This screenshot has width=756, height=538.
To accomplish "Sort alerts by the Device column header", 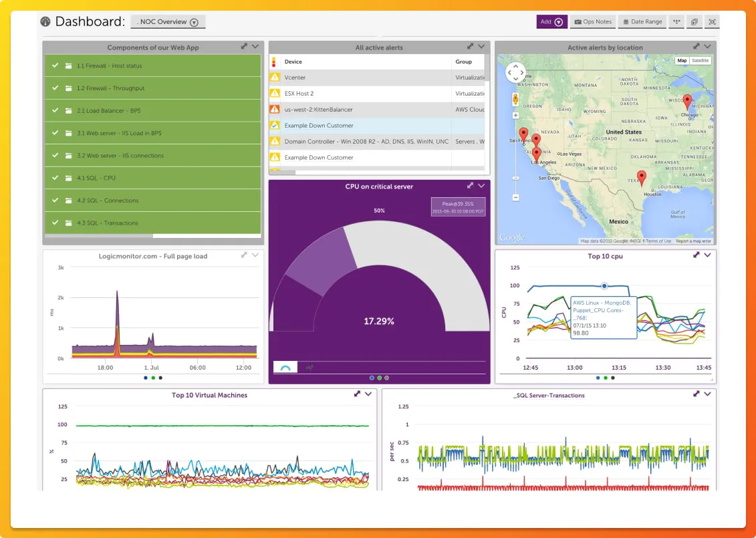I will point(293,61).
